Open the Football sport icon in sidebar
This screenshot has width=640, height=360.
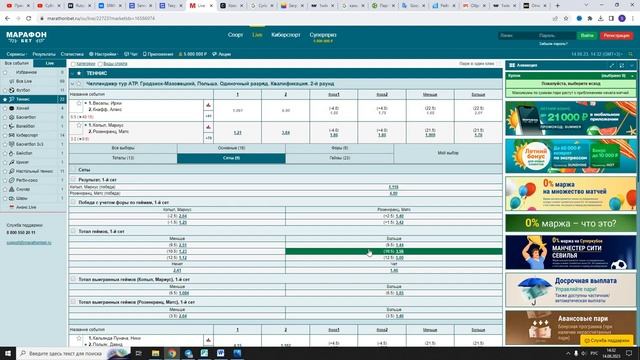(12, 90)
